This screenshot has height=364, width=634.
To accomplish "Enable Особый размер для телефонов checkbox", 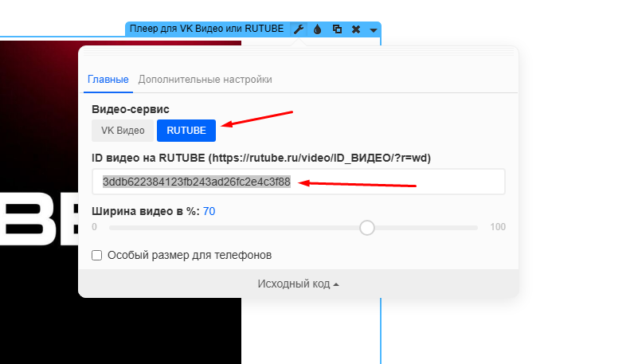I will point(96,255).
